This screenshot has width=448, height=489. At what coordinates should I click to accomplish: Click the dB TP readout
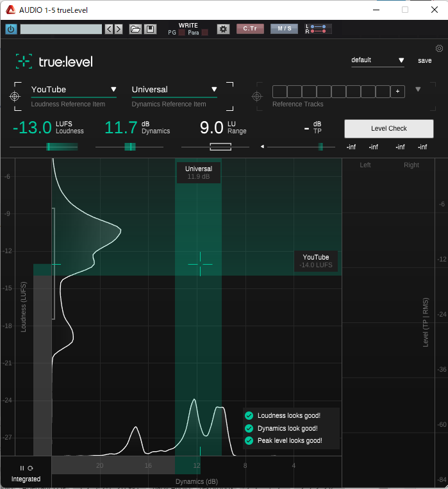pos(313,128)
